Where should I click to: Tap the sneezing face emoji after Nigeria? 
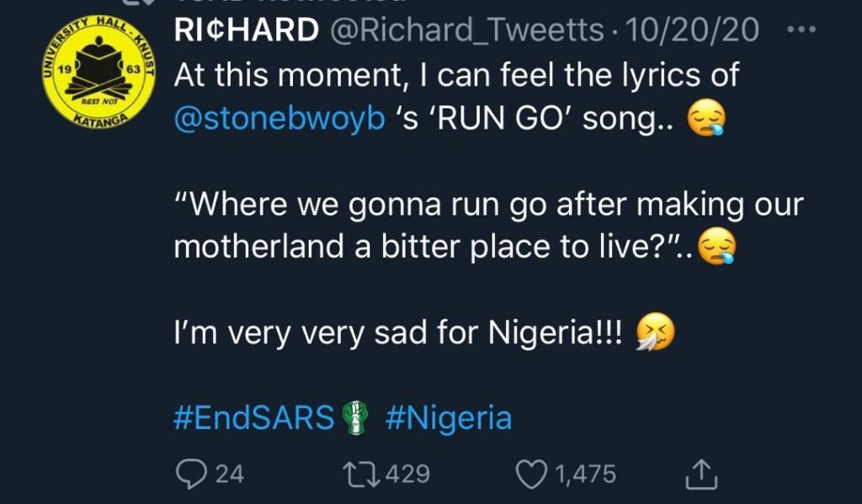tap(655, 332)
